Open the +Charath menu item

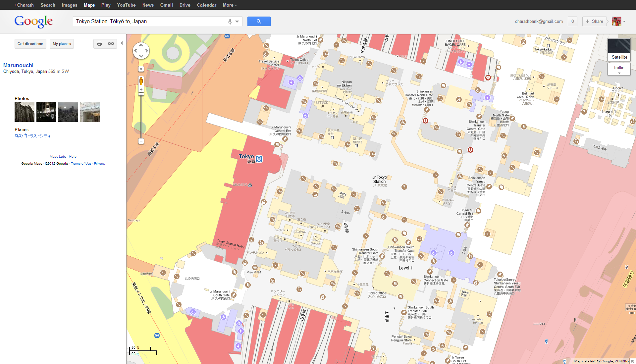[24, 5]
